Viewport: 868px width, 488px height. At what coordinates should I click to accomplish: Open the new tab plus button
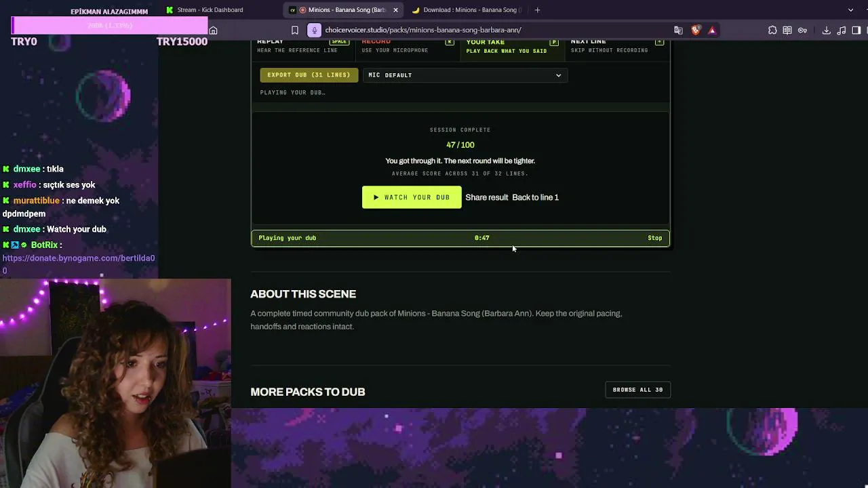pos(537,9)
